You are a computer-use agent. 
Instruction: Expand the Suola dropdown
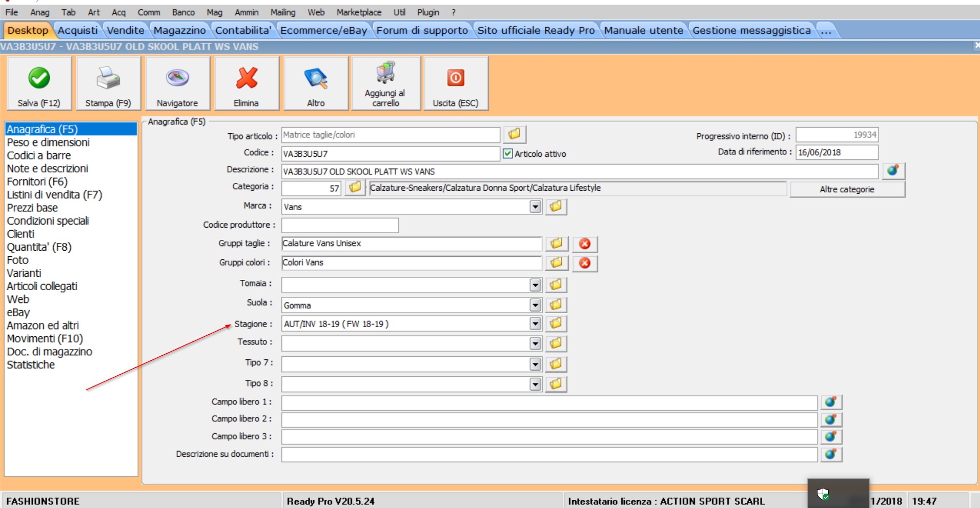coord(536,305)
